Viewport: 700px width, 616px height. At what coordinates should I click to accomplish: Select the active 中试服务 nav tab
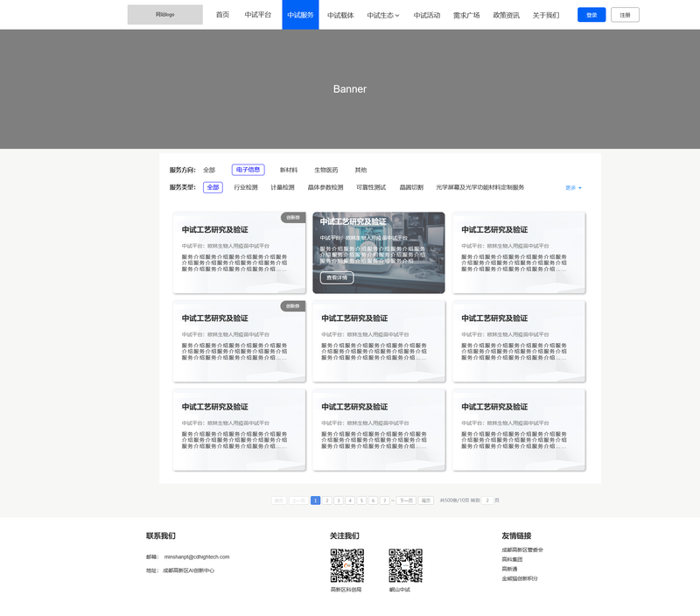pyautogui.click(x=300, y=15)
